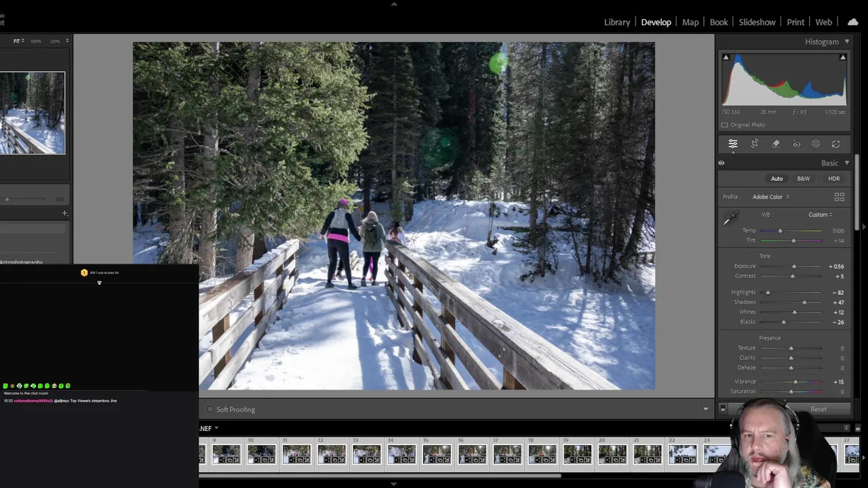
Task: Open the Print module
Action: tap(795, 22)
